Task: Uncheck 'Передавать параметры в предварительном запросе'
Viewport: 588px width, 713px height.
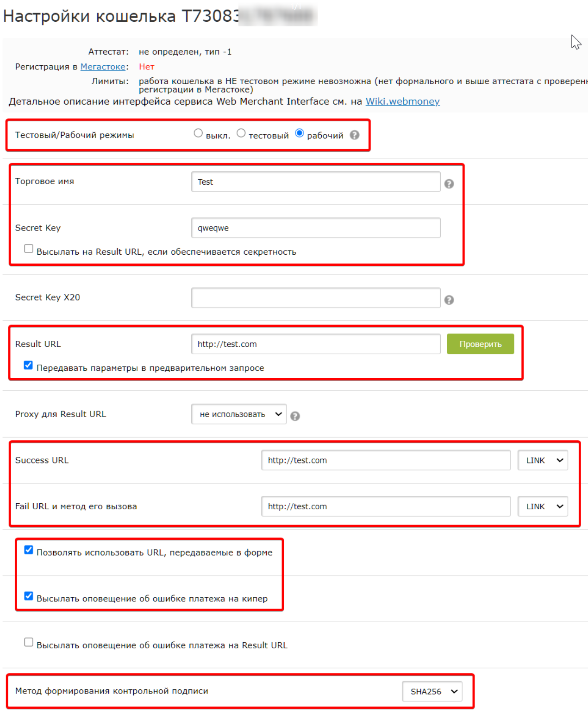Action: (29, 365)
